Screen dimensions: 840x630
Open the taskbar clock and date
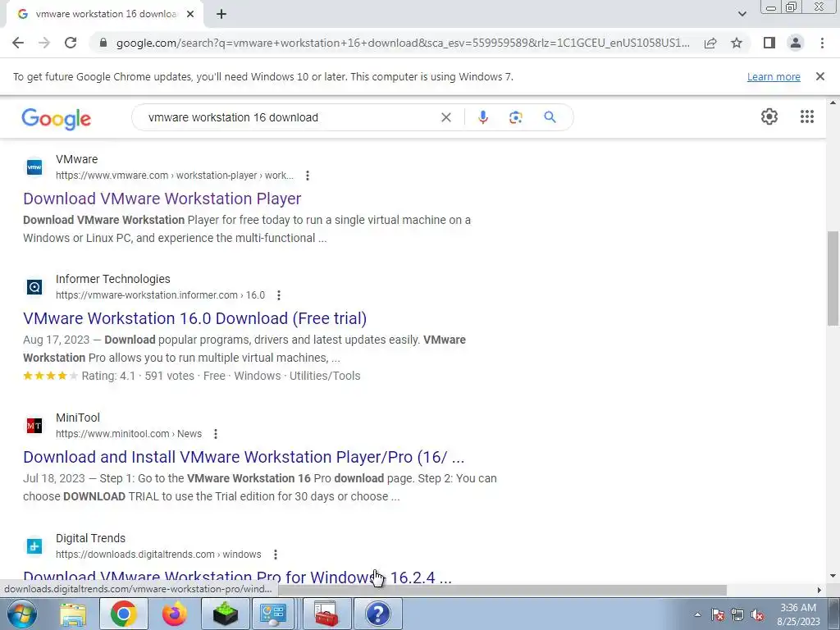click(798, 614)
